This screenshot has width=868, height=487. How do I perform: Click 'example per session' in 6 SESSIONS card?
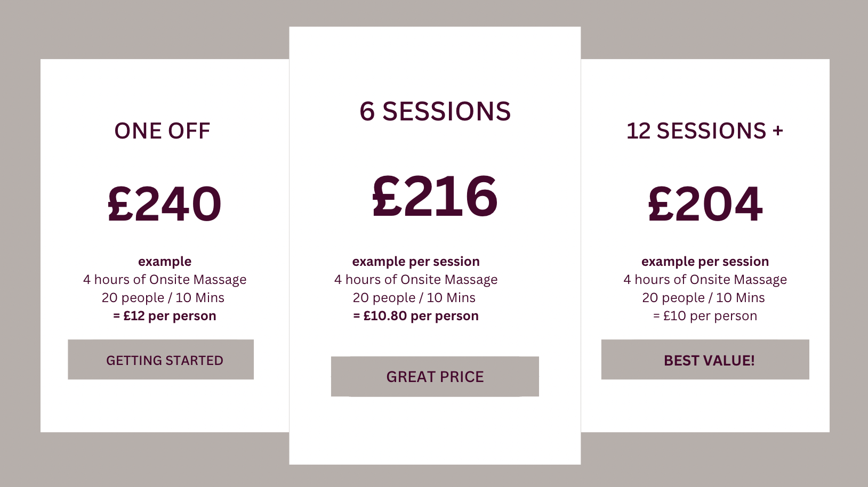pos(416,262)
